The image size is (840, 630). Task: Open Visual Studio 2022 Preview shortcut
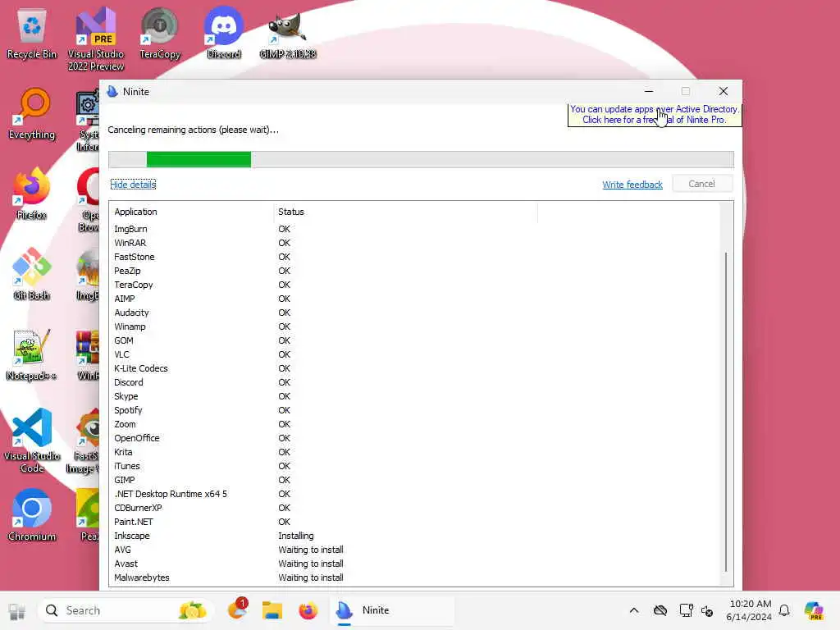point(96,39)
